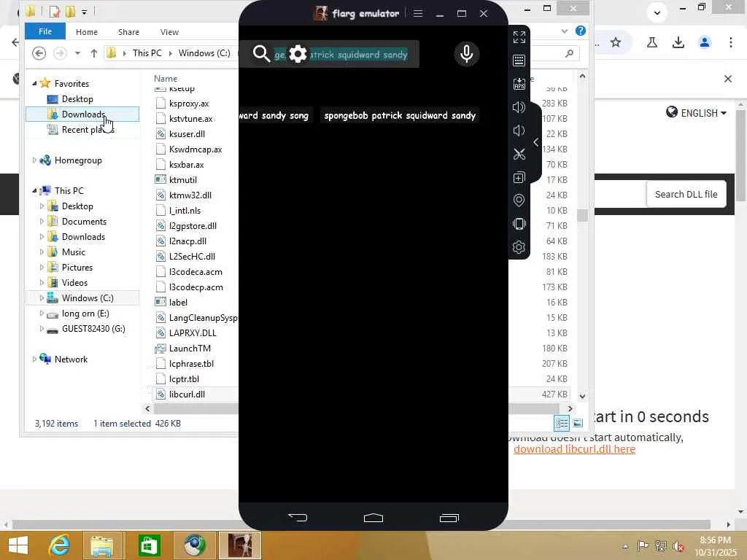Open the Windows Start button

[18, 545]
